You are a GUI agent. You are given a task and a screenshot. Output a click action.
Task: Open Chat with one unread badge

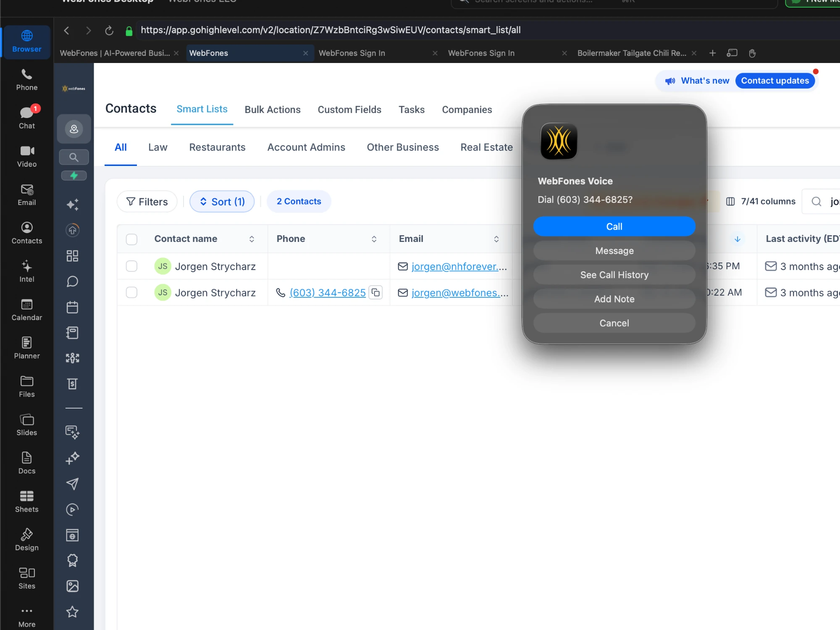tap(27, 118)
